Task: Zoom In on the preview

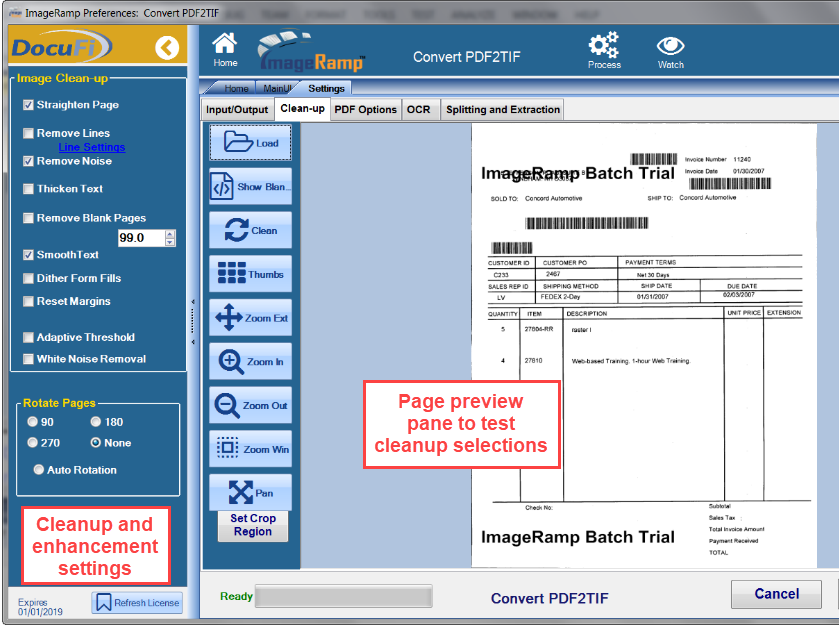Action: [x=250, y=362]
